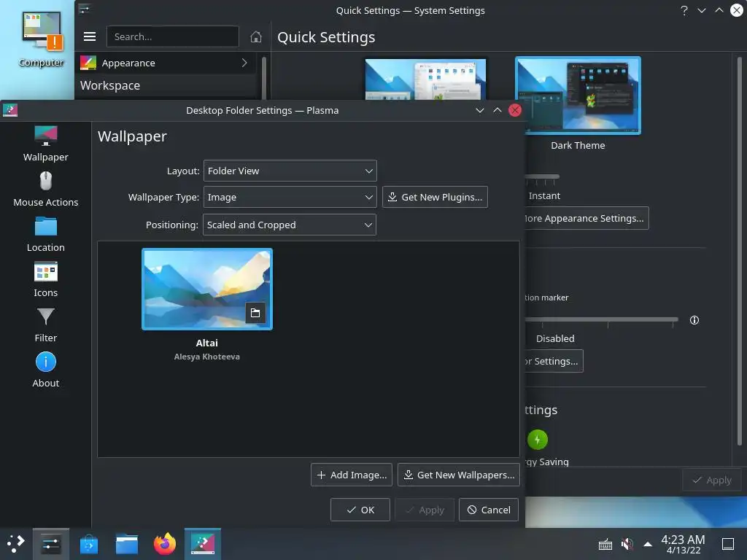This screenshot has width=747, height=560.
Task: Open Mouse Actions settings page
Action: point(46,189)
